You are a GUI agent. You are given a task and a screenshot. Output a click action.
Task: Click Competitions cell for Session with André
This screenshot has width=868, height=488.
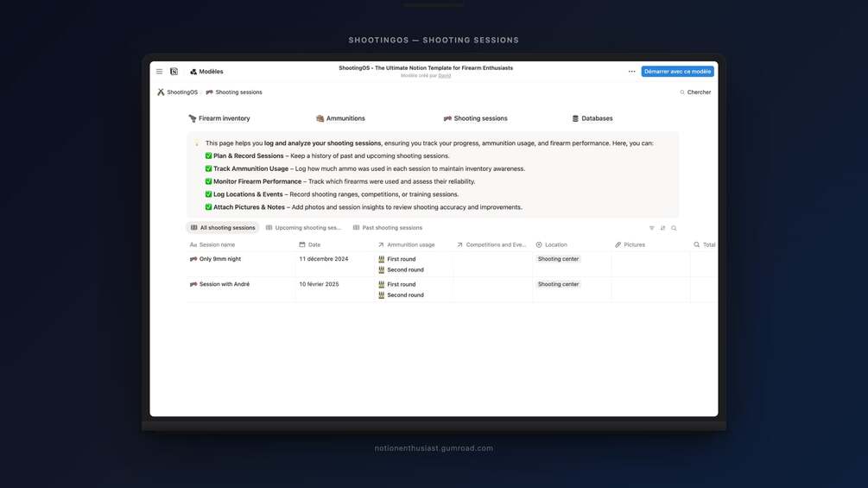pos(492,290)
